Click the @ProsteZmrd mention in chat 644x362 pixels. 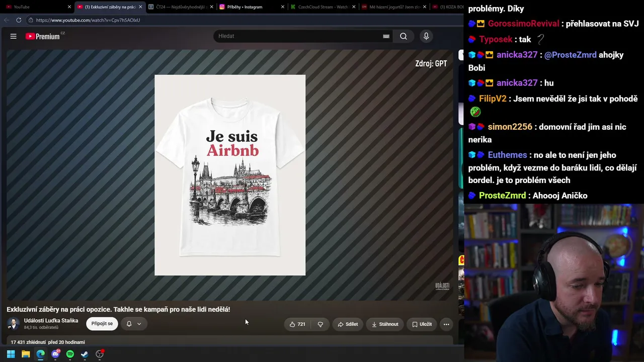click(x=571, y=55)
